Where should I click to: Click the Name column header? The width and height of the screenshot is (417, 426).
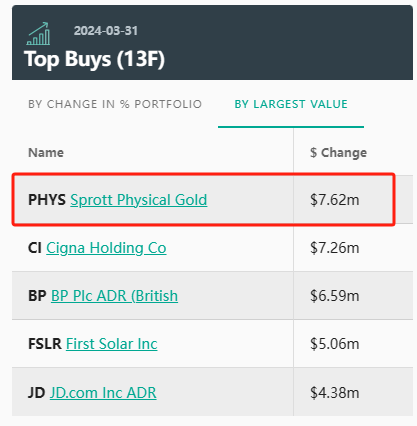[46, 153]
